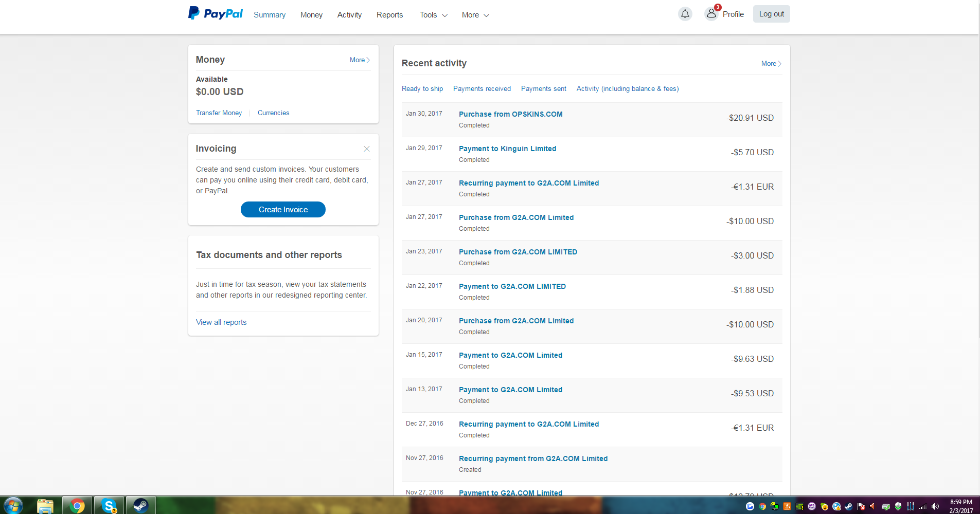Viewport: 980px width, 514px height.
Task: Open the taskbar clock showing 8:59 PM
Action: pos(961,506)
